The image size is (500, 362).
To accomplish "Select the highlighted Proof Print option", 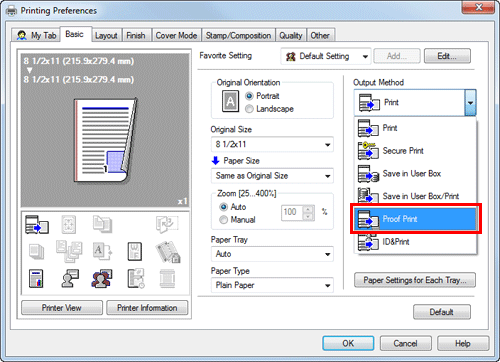I will [x=415, y=219].
